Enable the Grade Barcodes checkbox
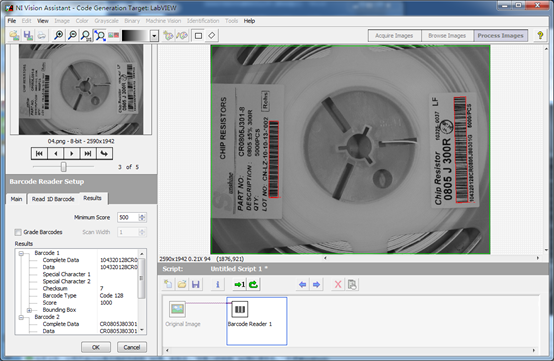 tap(18, 232)
